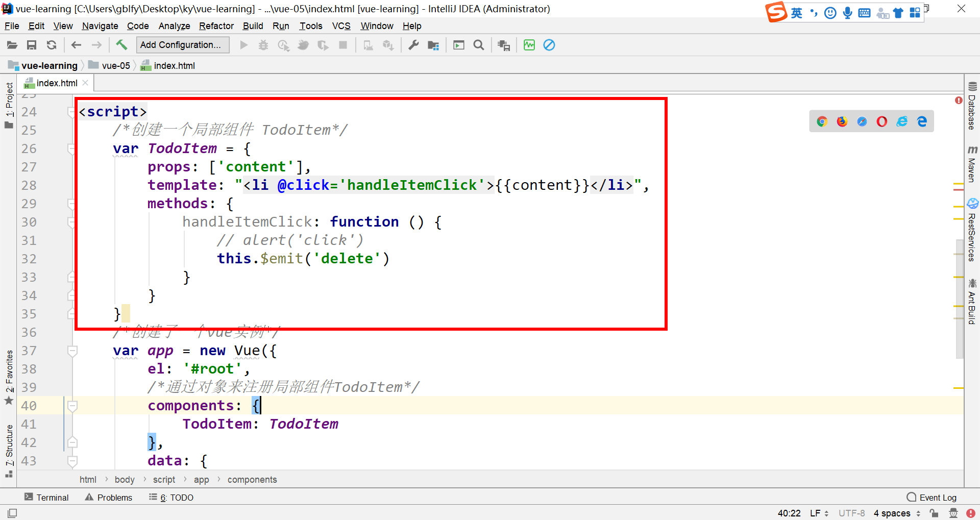Open the page in Opera browser icon
The height and width of the screenshot is (520, 980).
click(882, 121)
